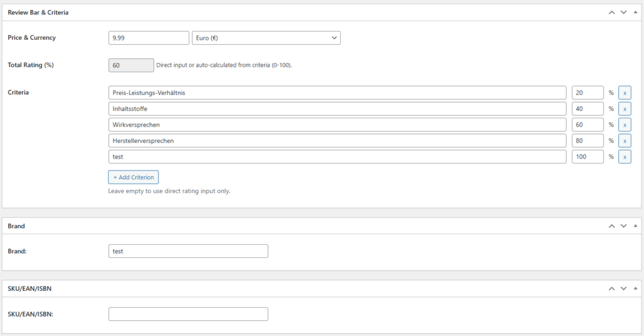Click the price field showing 9.99
The width and height of the screenshot is (644, 336).
(148, 38)
